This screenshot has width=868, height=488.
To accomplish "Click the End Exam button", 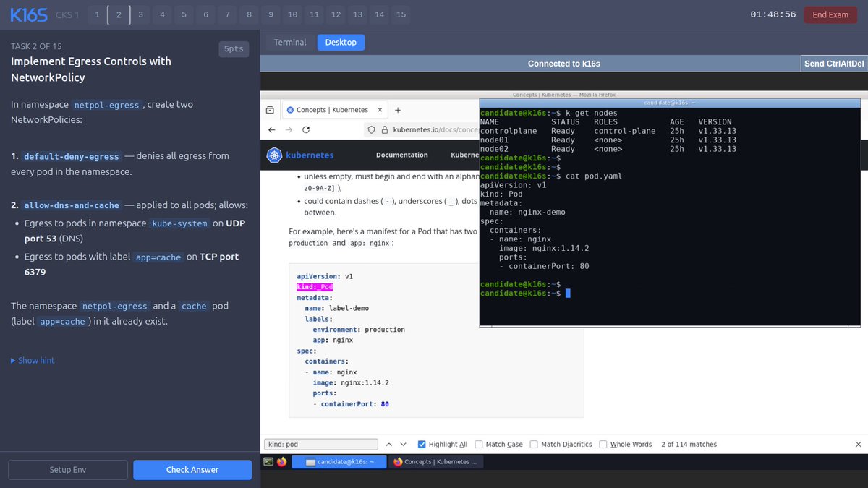I will tap(830, 14).
